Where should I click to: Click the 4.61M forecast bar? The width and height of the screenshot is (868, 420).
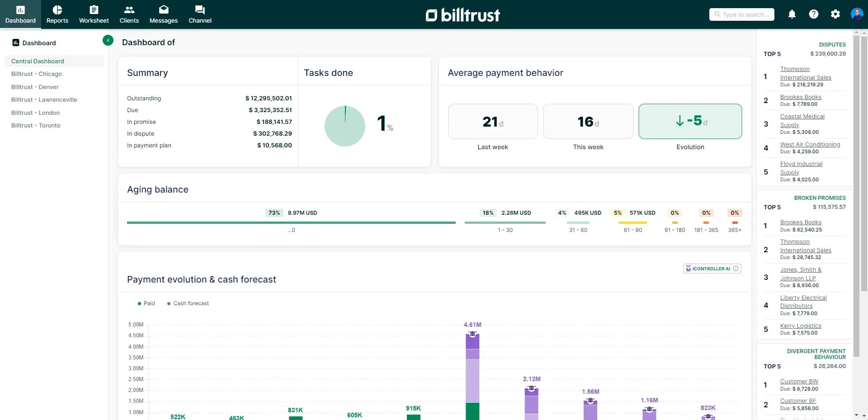pos(472,376)
